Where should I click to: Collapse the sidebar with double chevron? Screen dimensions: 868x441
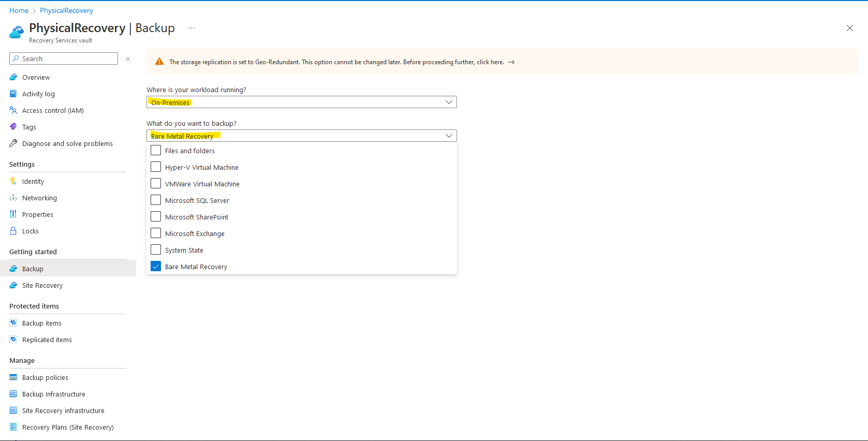pyautogui.click(x=128, y=59)
